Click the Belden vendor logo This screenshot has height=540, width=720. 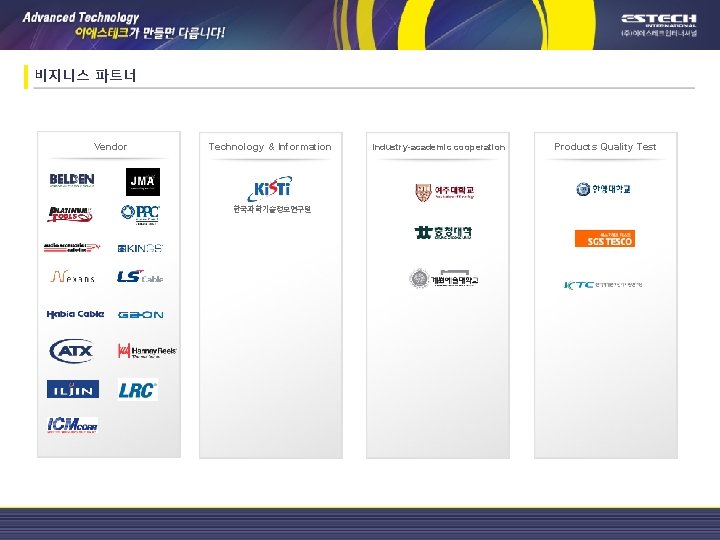tap(72, 180)
